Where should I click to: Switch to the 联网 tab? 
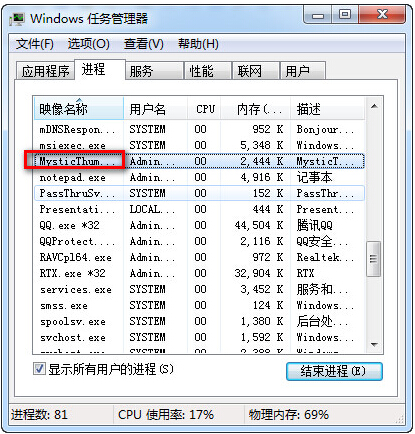pos(256,71)
